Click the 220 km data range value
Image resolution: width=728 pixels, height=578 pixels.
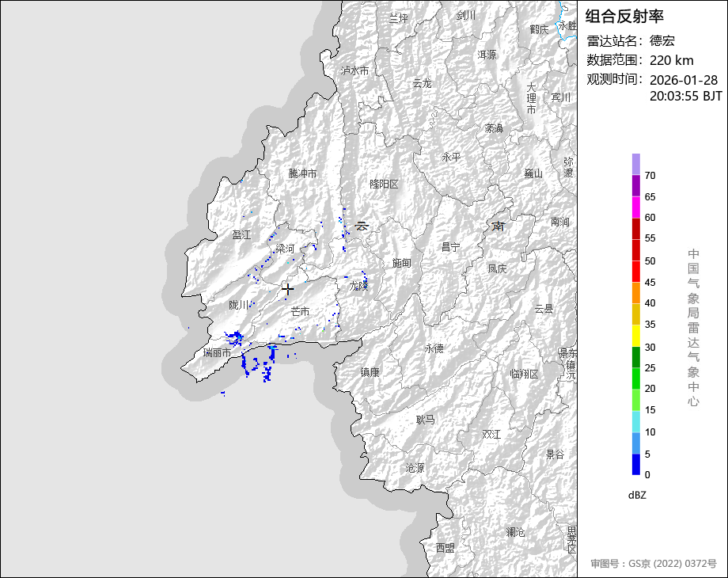pyautogui.click(x=671, y=60)
